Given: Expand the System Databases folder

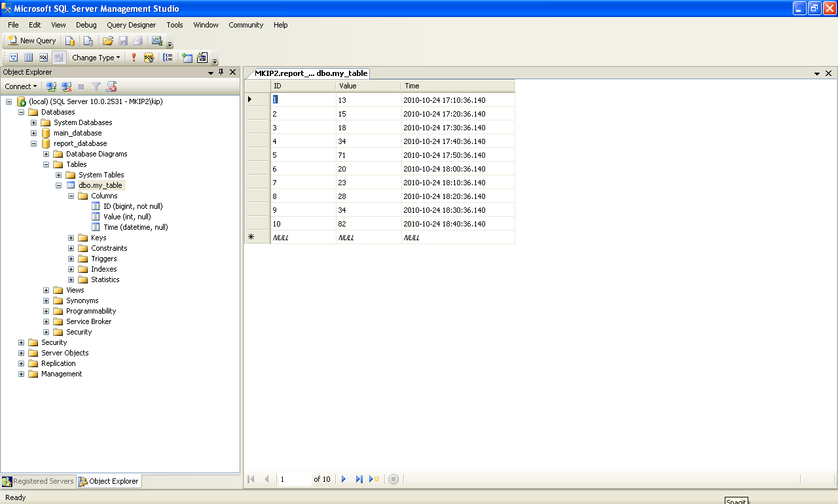Looking at the screenshot, I should 34,122.
